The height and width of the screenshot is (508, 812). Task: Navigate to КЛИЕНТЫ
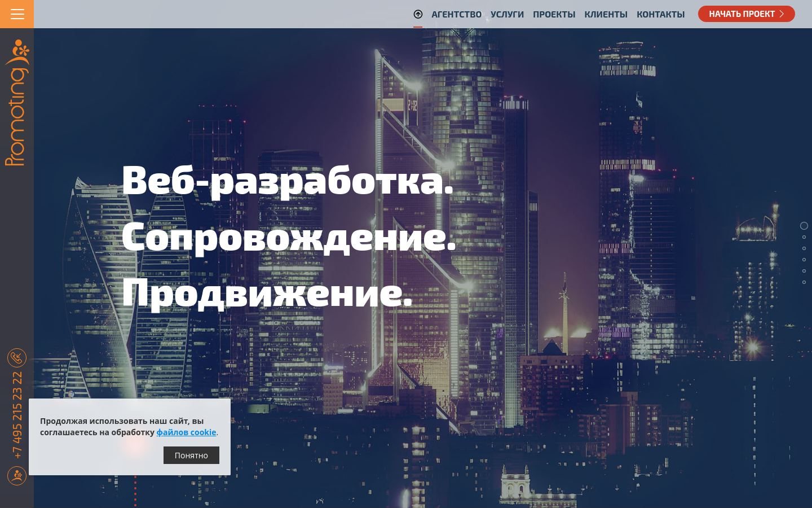(606, 14)
